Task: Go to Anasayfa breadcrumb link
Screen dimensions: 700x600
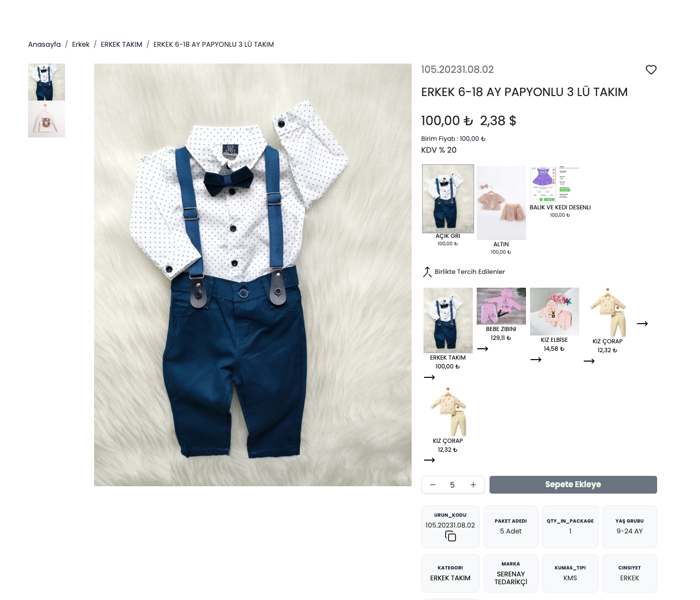Action: (x=44, y=44)
